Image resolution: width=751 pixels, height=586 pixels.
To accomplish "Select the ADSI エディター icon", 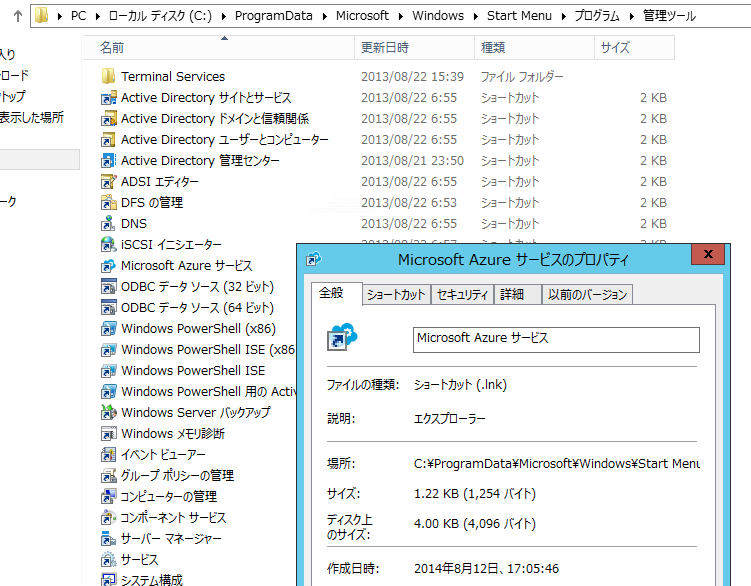I will (108, 182).
